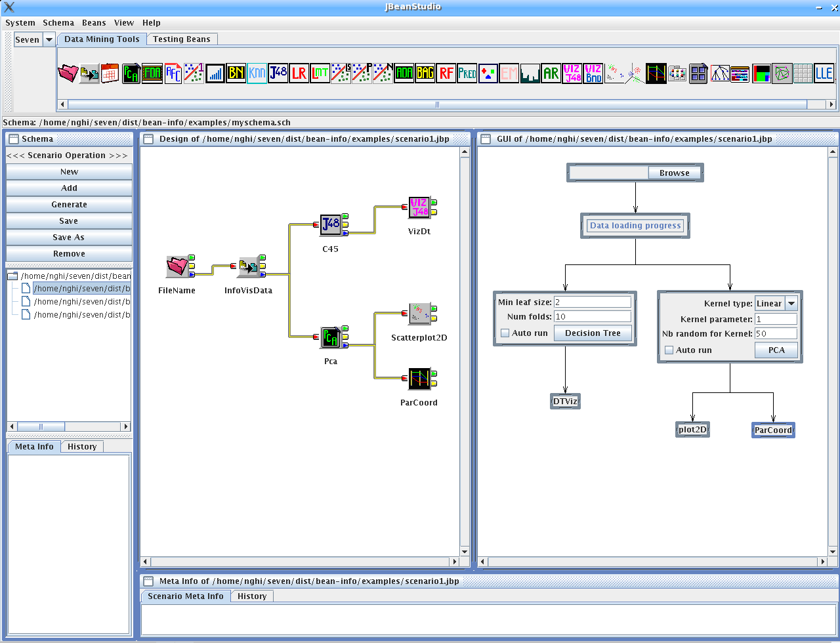This screenshot has width=840, height=643.
Task: Click the bean toolbar horizontal scrollbar
Action: tap(438, 104)
